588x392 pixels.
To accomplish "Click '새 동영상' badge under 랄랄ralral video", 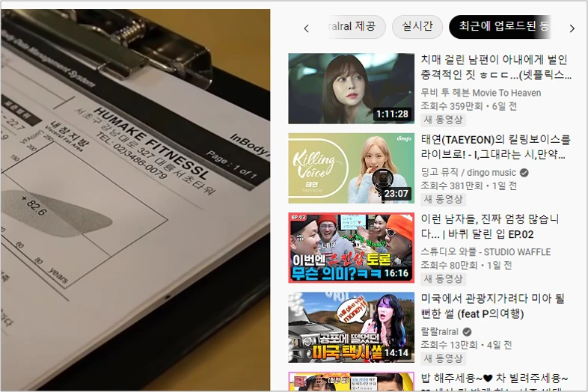I will [x=444, y=358].
